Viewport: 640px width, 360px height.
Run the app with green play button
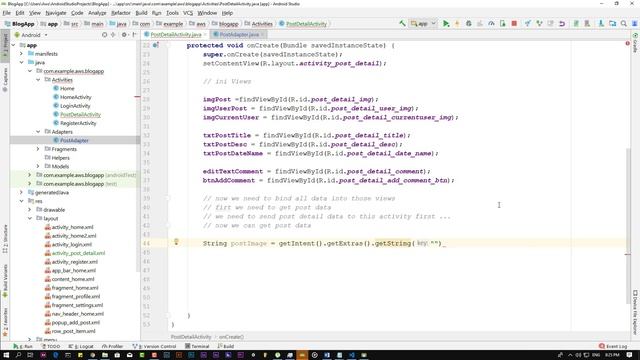click(446, 24)
